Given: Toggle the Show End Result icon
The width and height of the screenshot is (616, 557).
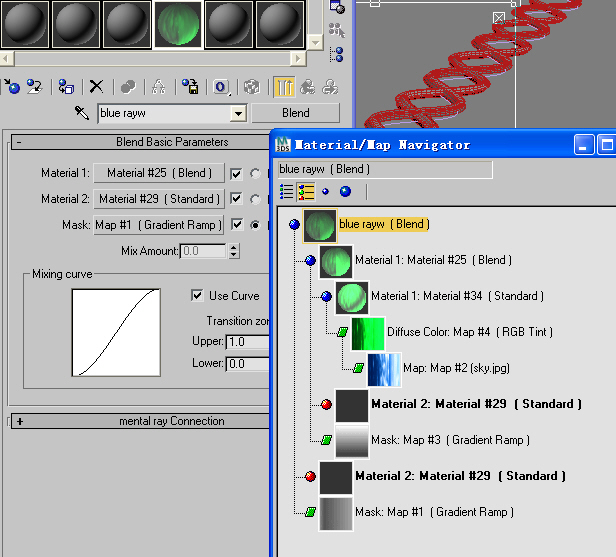Looking at the screenshot, I should [284, 87].
